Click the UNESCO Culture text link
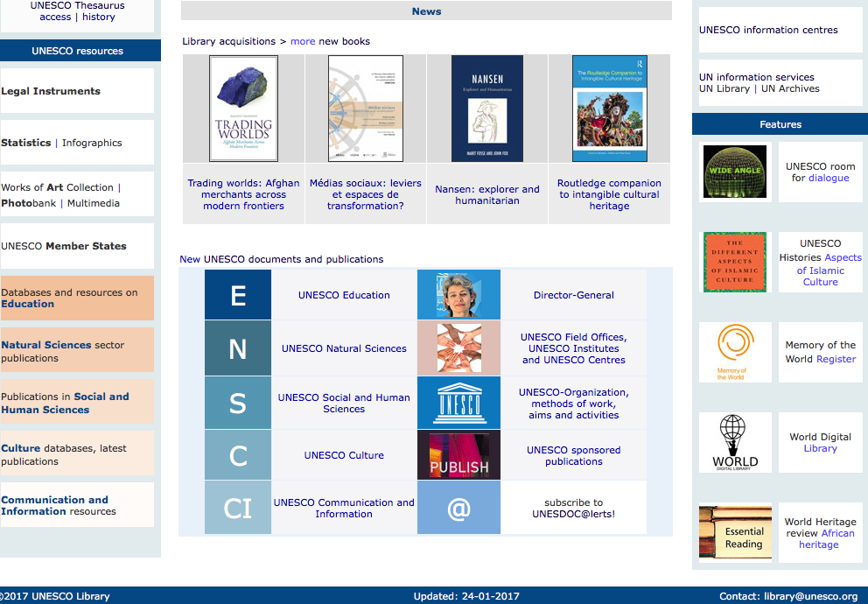The height and width of the screenshot is (604, 868). coord(344,455)
